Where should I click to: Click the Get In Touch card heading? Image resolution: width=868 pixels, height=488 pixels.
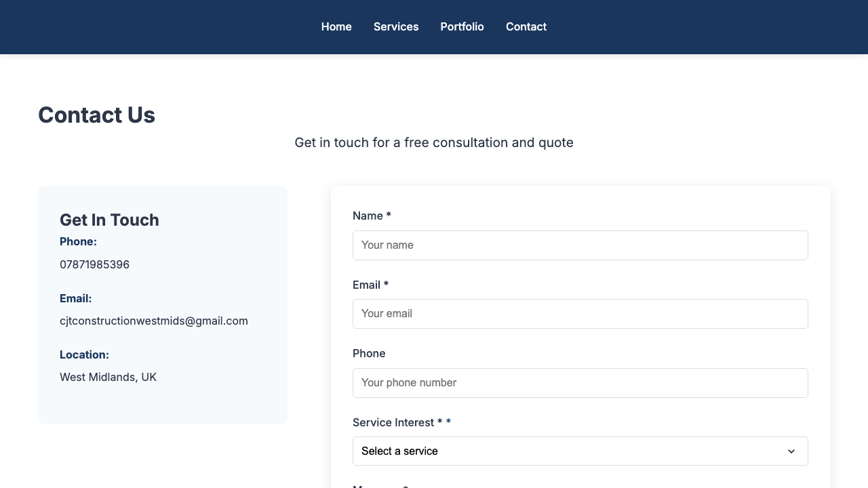(109, 220)
